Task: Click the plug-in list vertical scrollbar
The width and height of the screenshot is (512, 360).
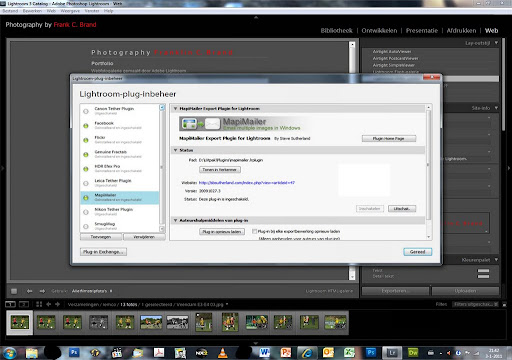Action: point(162,168)
